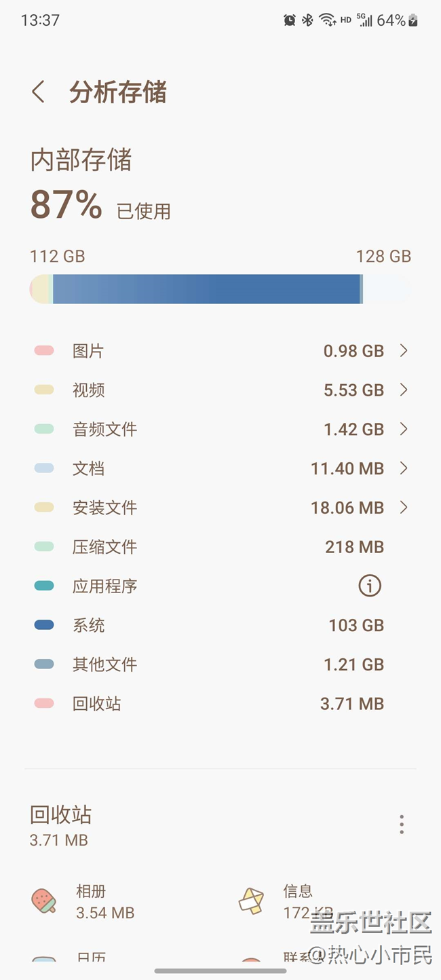This screenshot has height=980, width=441.
Task: Tap the Bluetooth status icon
Action: pos(307,20)
